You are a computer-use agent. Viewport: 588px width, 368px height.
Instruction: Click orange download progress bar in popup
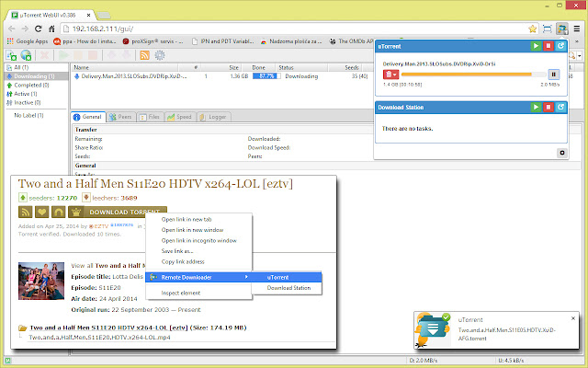click(473, 75)
